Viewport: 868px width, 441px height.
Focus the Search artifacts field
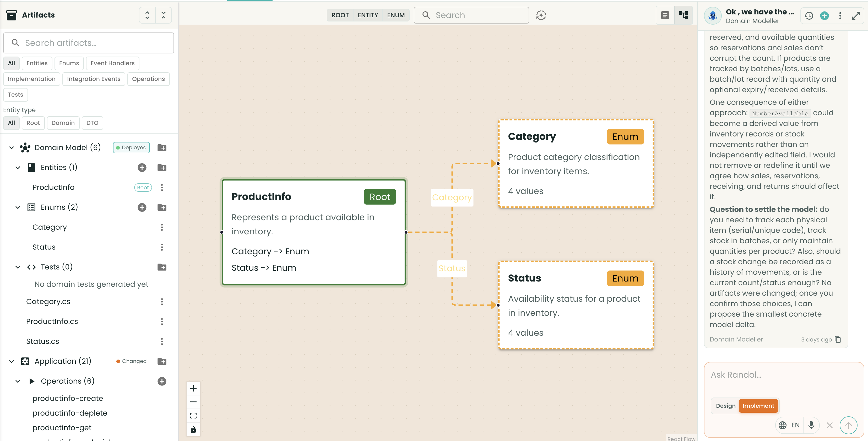(x=89, y=43)
